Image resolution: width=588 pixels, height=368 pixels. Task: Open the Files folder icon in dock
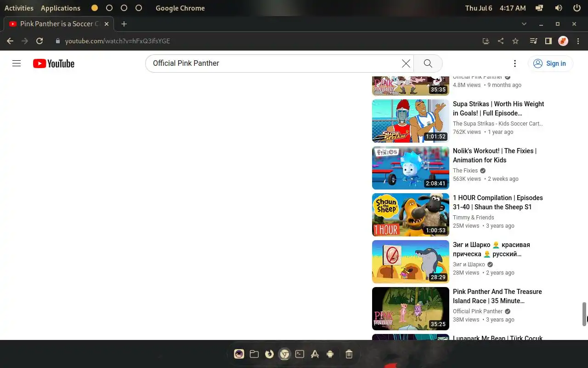(x=254, y=354)
